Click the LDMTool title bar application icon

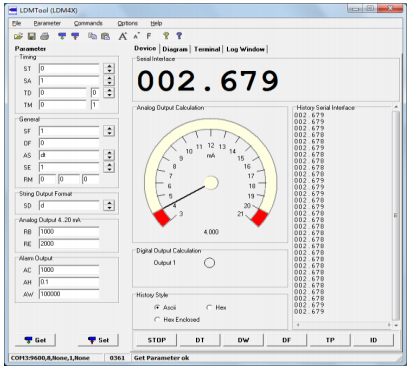tap(13, 10)
